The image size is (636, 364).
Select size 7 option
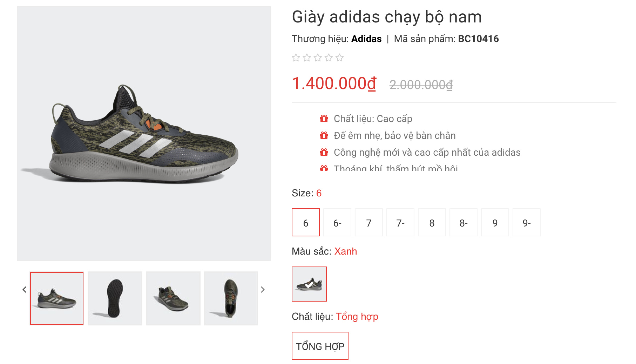tap(369, 223)
